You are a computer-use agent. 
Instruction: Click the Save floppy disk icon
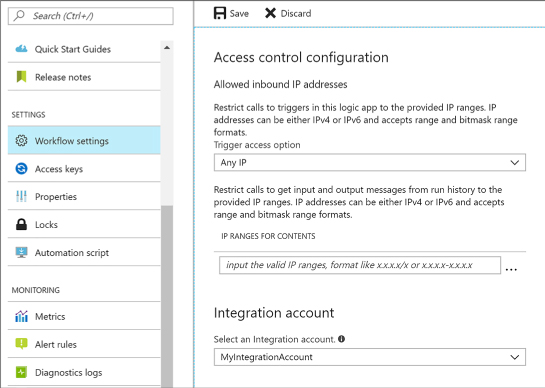point(220,13)
